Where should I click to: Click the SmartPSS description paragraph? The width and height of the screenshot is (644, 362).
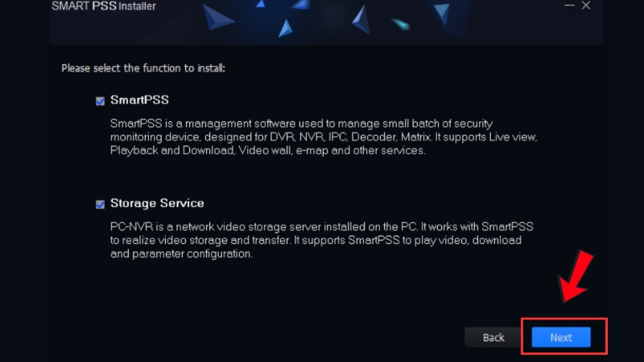[x=322, y=138]
